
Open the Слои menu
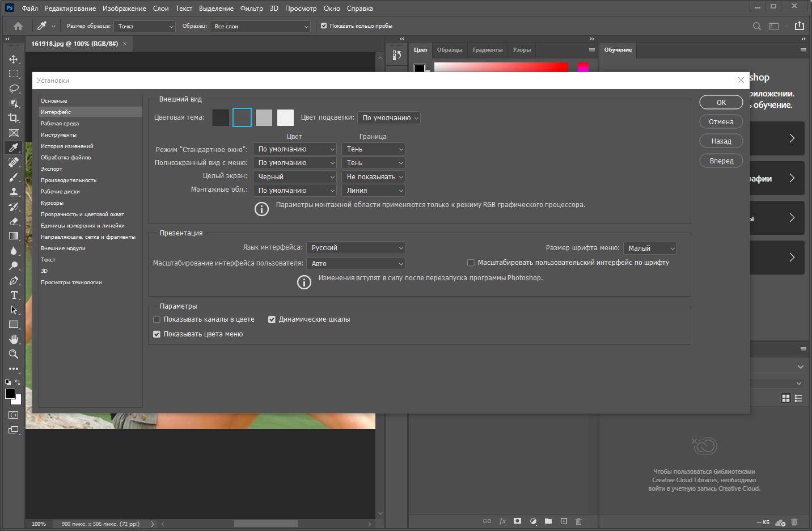pos(161,9)
